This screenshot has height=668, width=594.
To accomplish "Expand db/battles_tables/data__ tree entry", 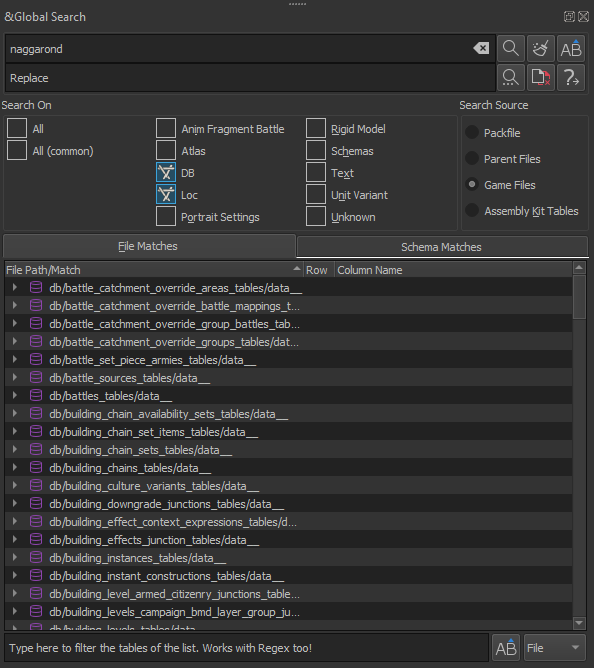I will click(15, 395).
